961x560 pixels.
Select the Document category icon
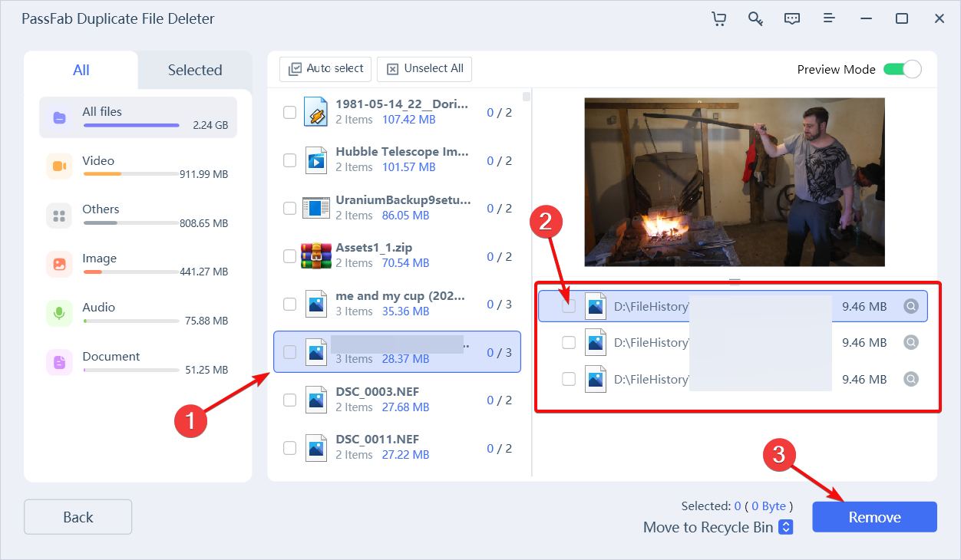[59, 362]
